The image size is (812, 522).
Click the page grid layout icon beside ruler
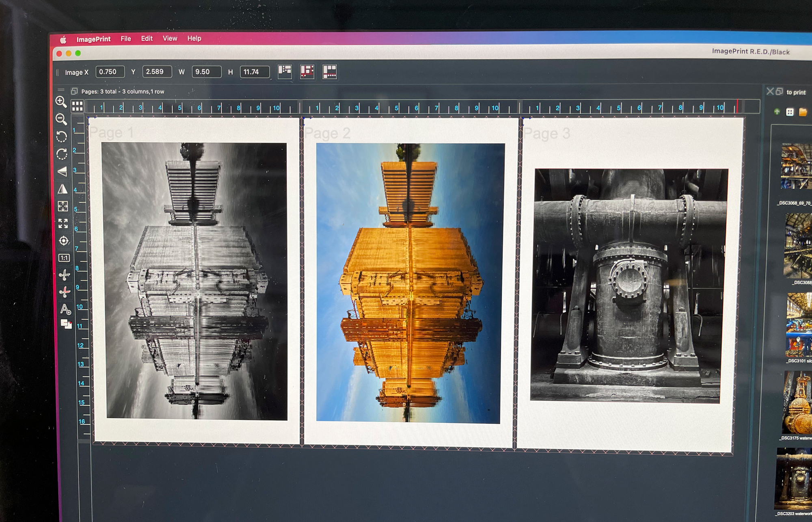(x=77, y=106)
